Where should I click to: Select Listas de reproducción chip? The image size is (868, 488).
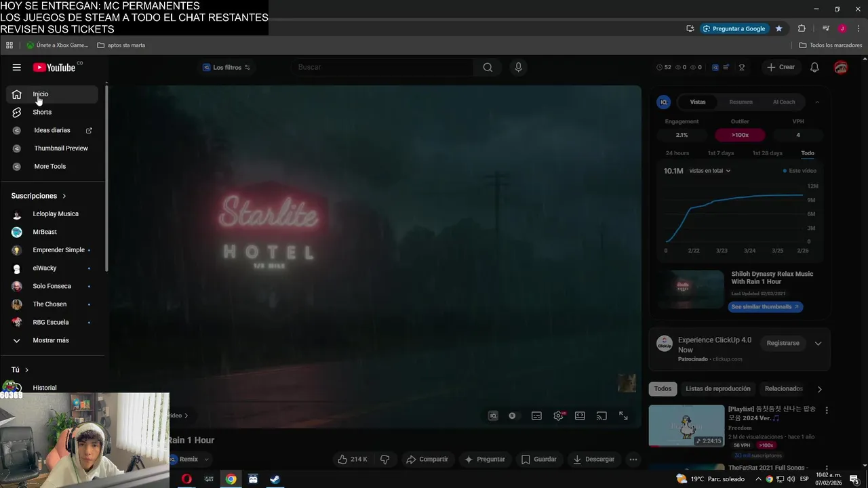coord(717,388)
